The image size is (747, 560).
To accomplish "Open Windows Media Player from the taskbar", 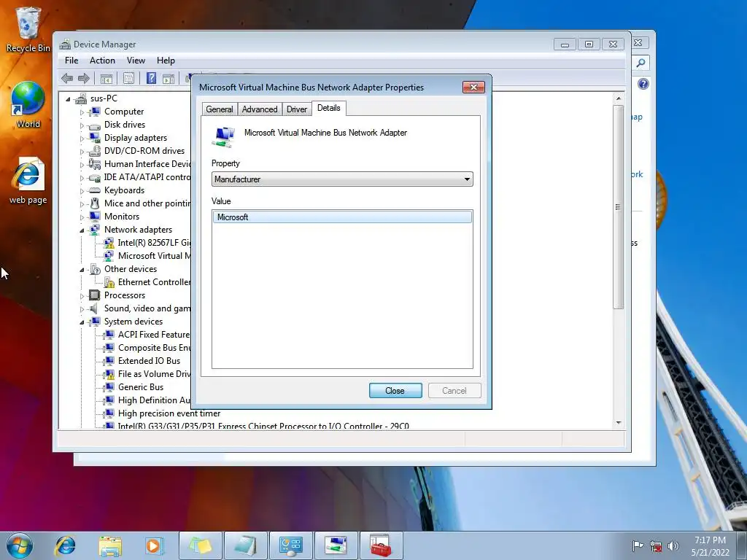I will pyautogui.click(x=154, y=545).
